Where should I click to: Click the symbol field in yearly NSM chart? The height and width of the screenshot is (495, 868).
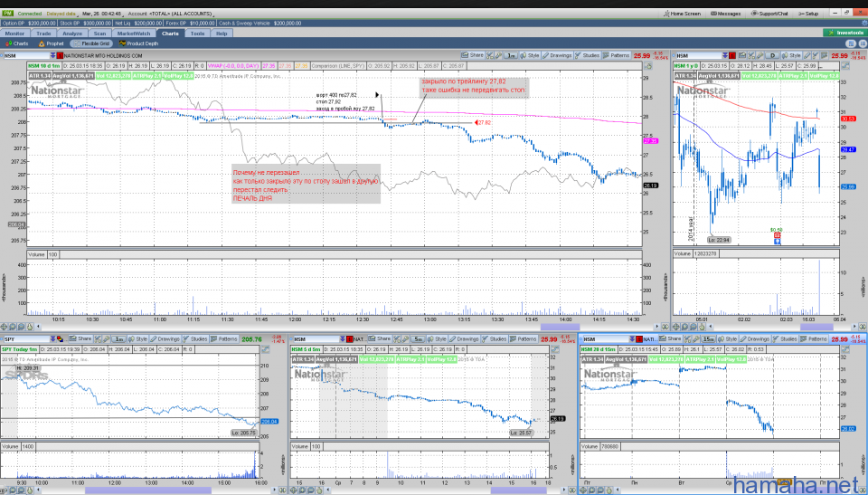tap(698, 55)
